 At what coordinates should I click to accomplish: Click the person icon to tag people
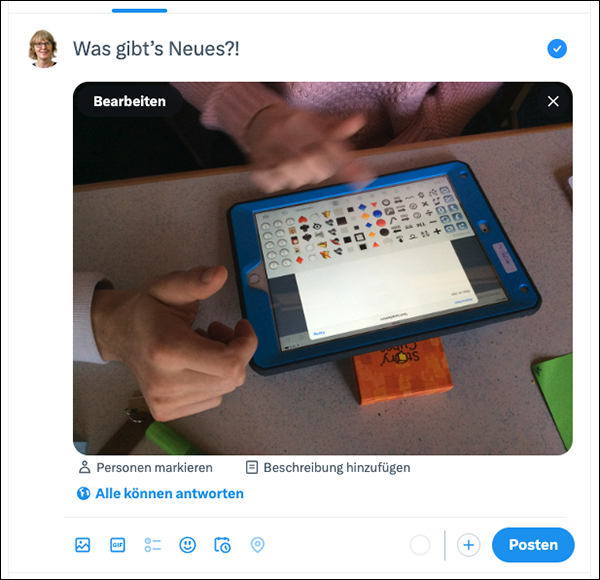tap(84, 467)
